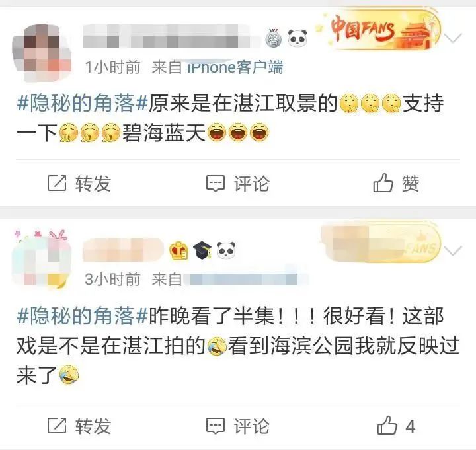Click the panda badge beside the first username
The height and width of the screenshot is (450, 476).
coord(297,38)
